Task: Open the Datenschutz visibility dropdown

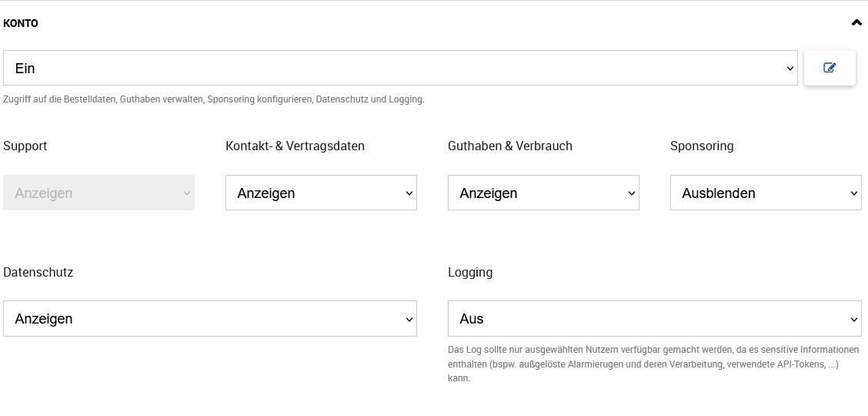Action: (210, 318)
